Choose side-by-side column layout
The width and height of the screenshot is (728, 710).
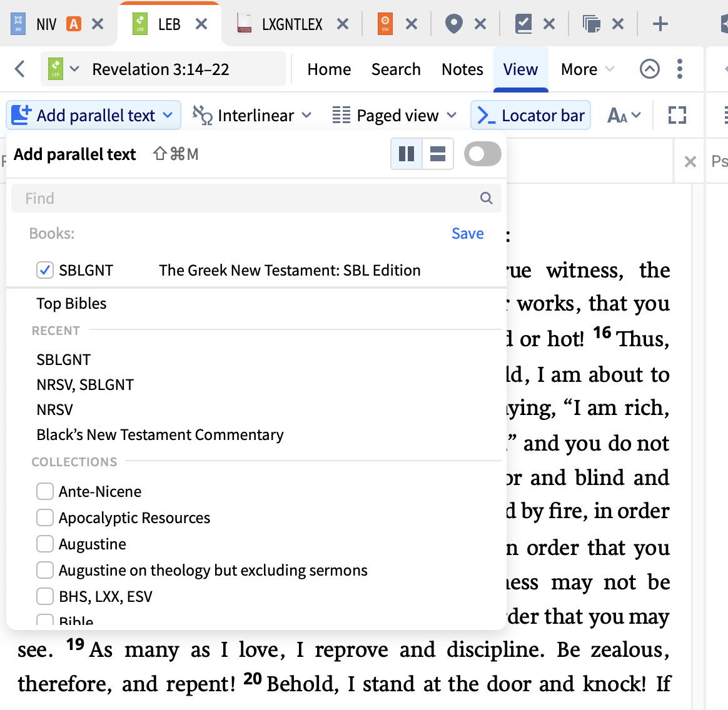click(x=407, y=154)
